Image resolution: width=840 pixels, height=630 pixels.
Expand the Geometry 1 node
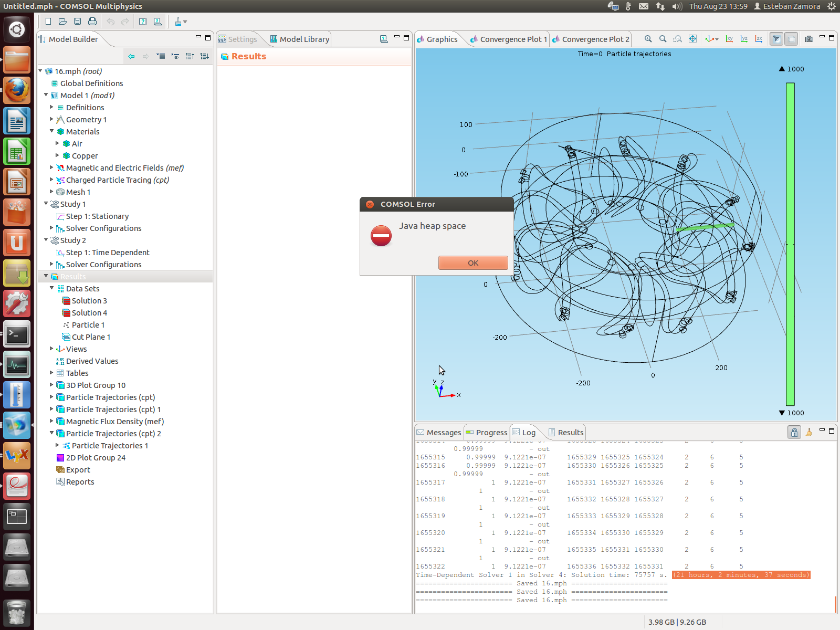click(51, 120)
